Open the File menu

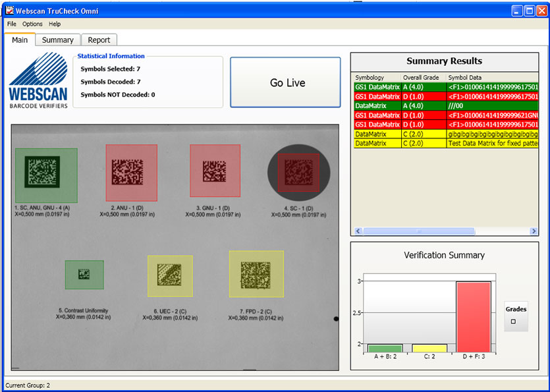12,24
